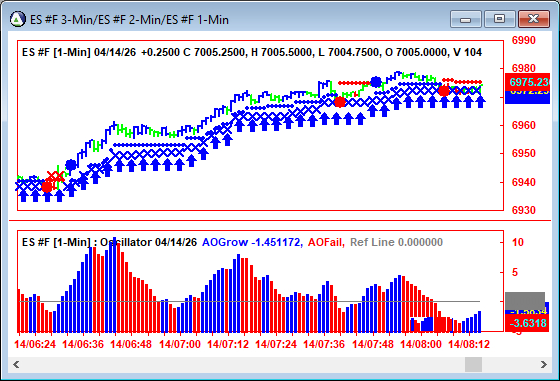The height and width of the screenshot is (381, 560).
Task: Click the 6975.23 current price tag
Action: [x=528, y=82]
